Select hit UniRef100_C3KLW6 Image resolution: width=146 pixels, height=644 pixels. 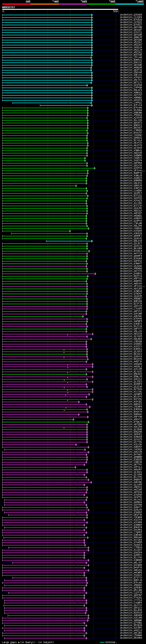click(x=131, y=223)
